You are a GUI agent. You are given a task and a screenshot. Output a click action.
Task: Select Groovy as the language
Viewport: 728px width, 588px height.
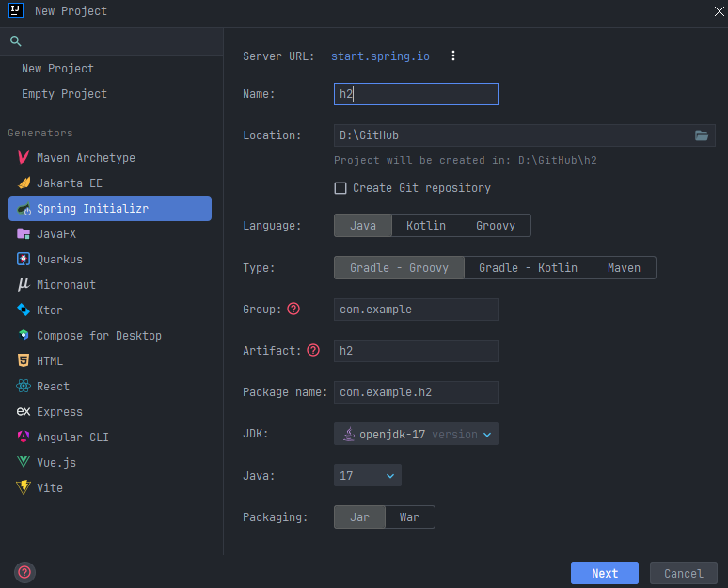[x=495, y=226]
